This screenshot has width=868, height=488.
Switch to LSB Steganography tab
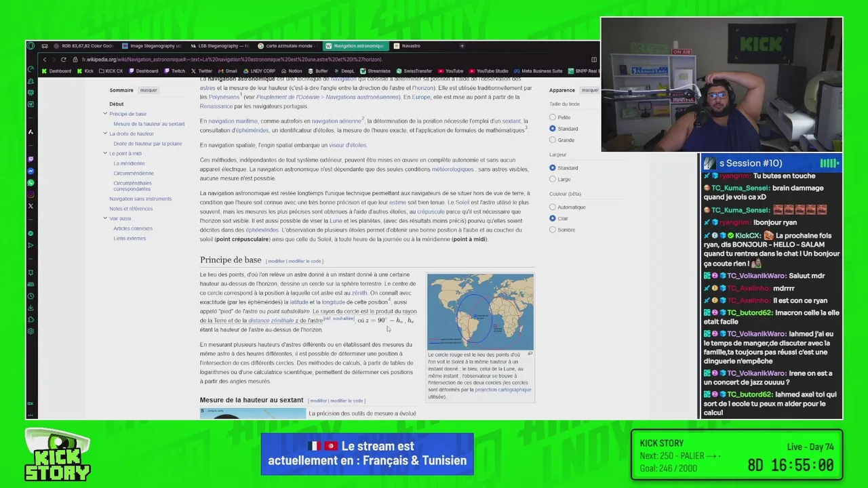pos(219,46)
